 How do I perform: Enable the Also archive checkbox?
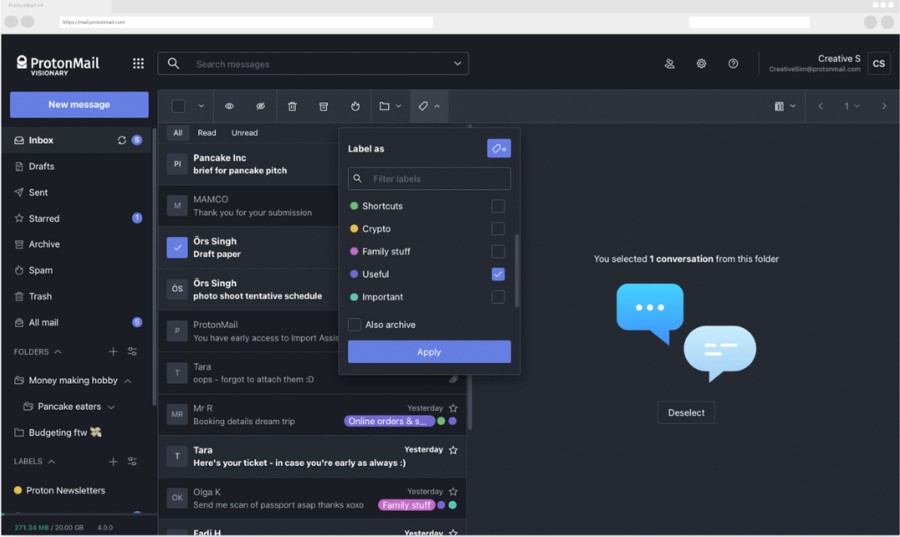point(355,325)
